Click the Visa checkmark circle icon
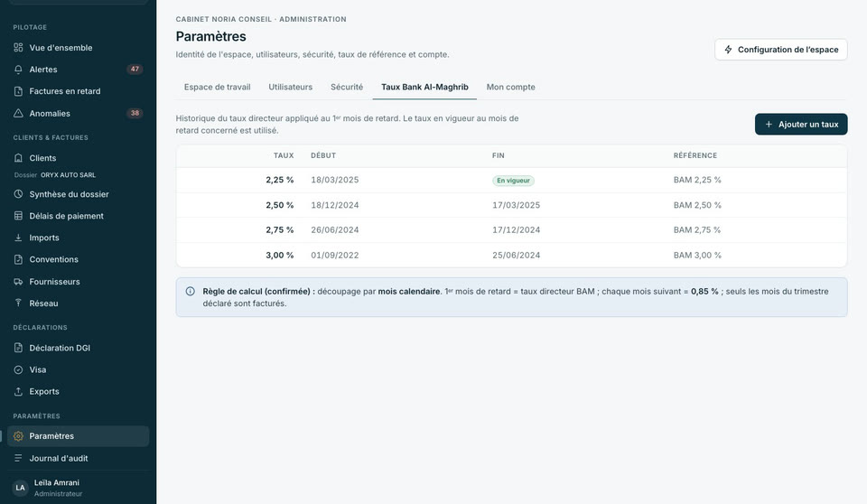The image size is (867, 504). 18,369
